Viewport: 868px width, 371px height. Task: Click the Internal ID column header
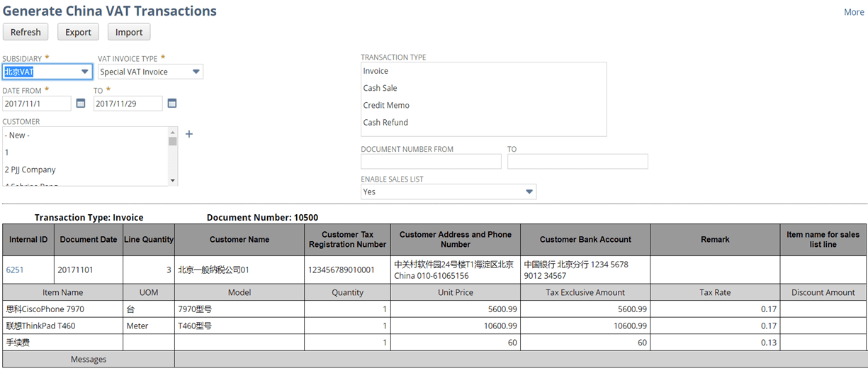coord(28,240)
